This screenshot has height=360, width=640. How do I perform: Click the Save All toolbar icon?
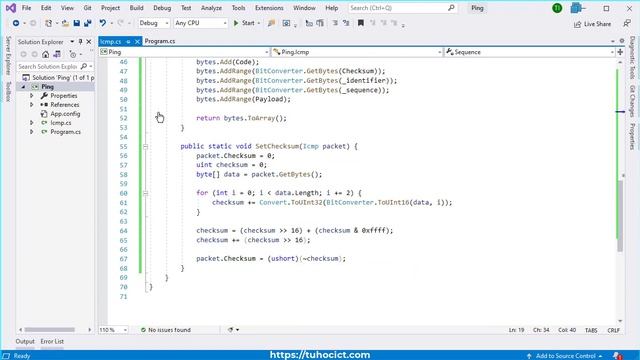87,23
